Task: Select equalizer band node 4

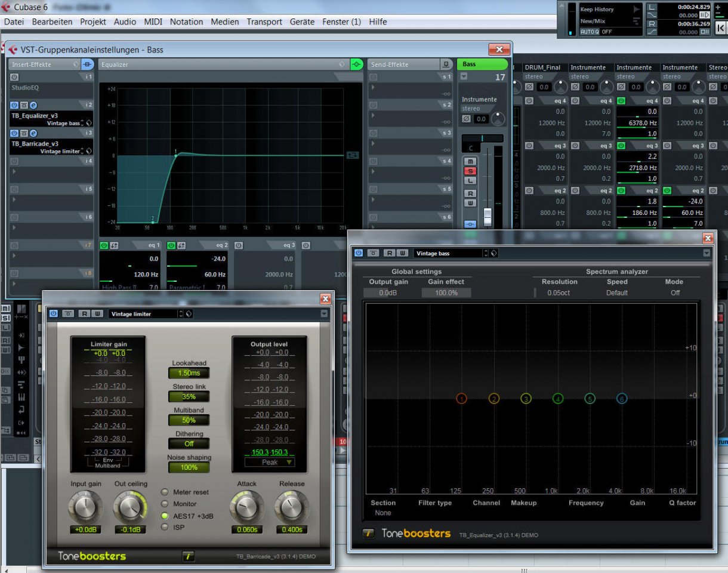Action: click(557, 399)
